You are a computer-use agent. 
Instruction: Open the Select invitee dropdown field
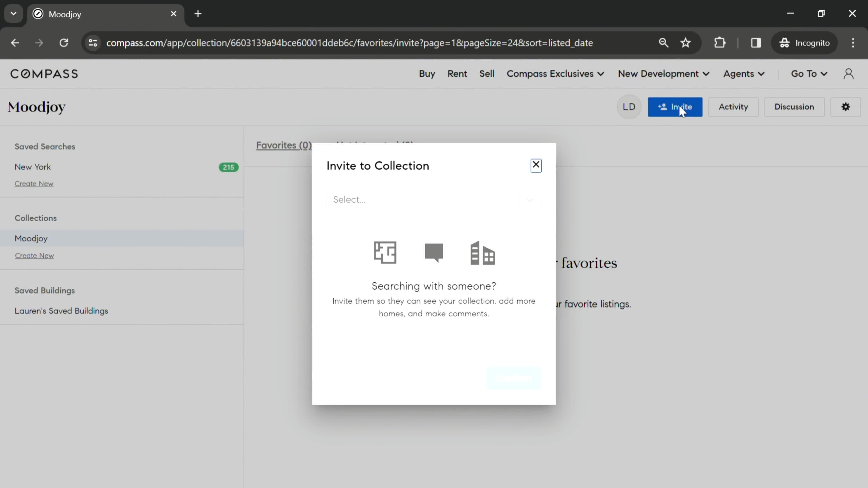click(434, 200)
